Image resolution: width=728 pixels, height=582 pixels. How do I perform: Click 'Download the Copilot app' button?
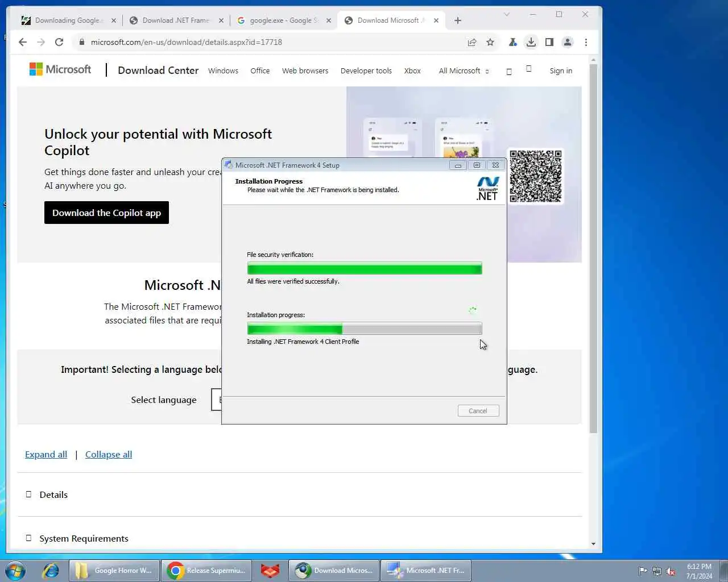coord(106,213)
